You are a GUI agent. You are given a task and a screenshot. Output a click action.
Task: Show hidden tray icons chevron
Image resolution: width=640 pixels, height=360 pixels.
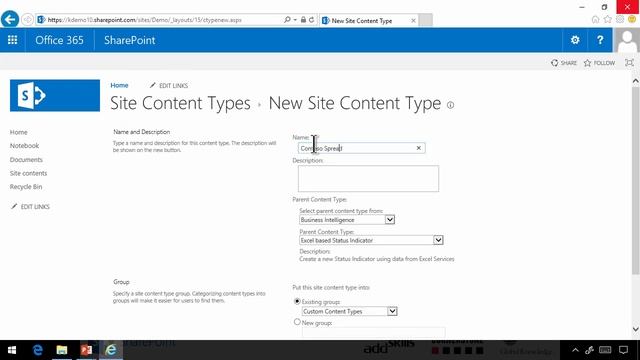tap(575, 350)
